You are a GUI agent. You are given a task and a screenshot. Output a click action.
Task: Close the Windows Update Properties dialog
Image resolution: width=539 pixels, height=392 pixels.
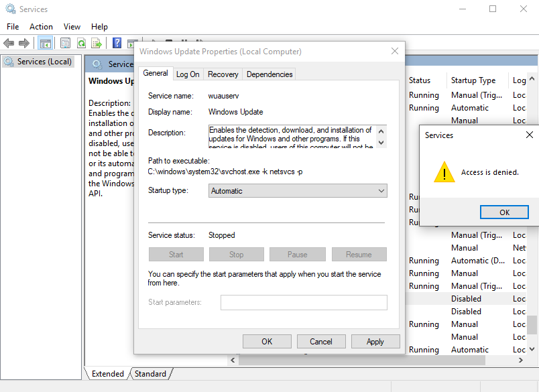(395, 51)
